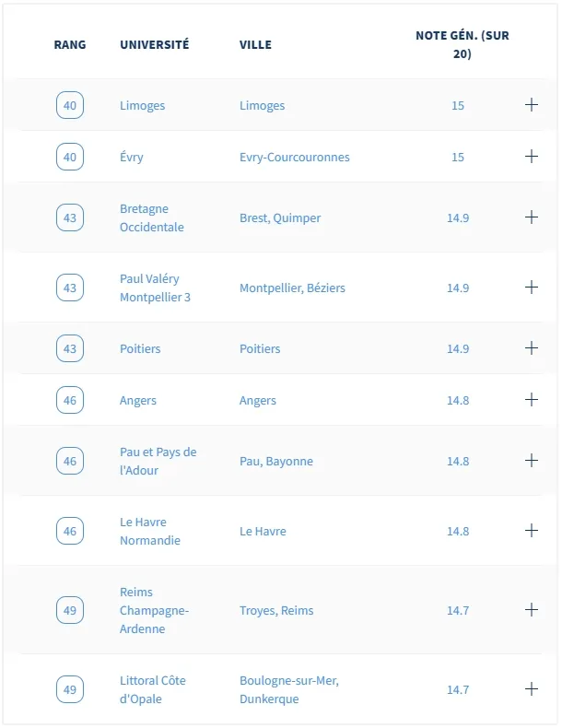The image size is (562, 728).
Task: Click the 14.8 score for Angers
Action: click(458, 400)
